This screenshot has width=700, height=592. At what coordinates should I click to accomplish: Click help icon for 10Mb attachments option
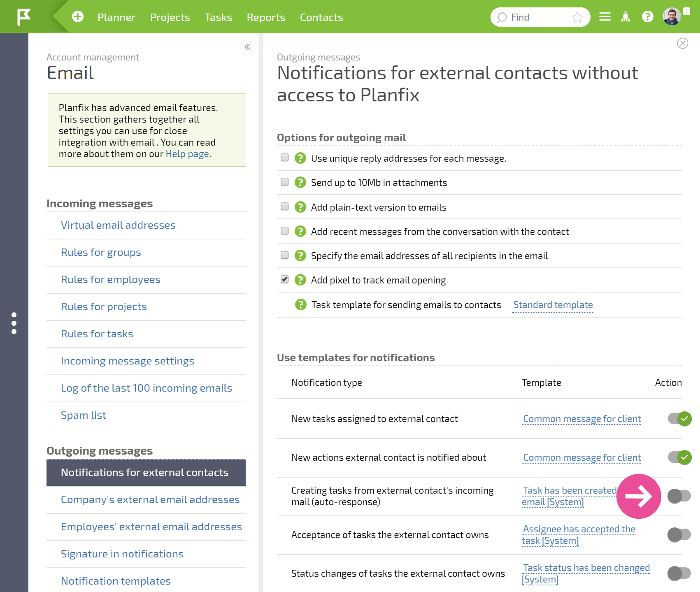[x=300, y=182]
